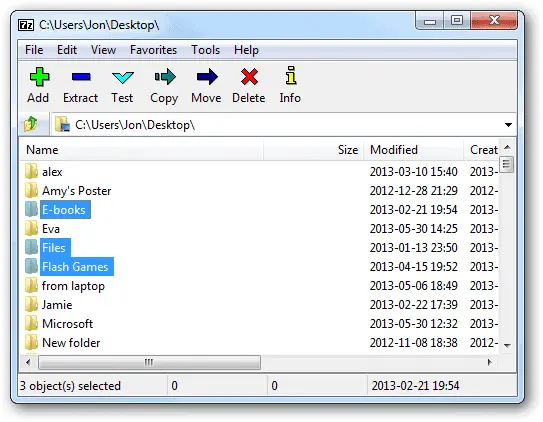Click the horizontal scrollbar thumb

point(149,362)
